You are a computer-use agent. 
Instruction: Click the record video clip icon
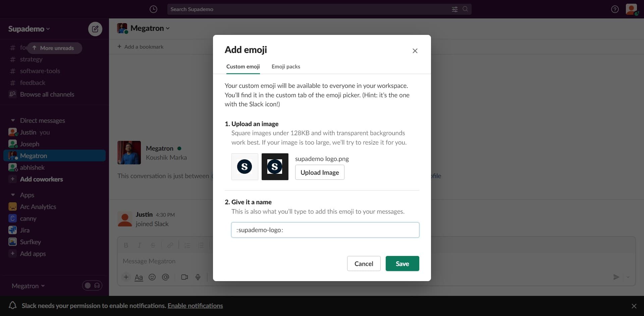point(184,277)
